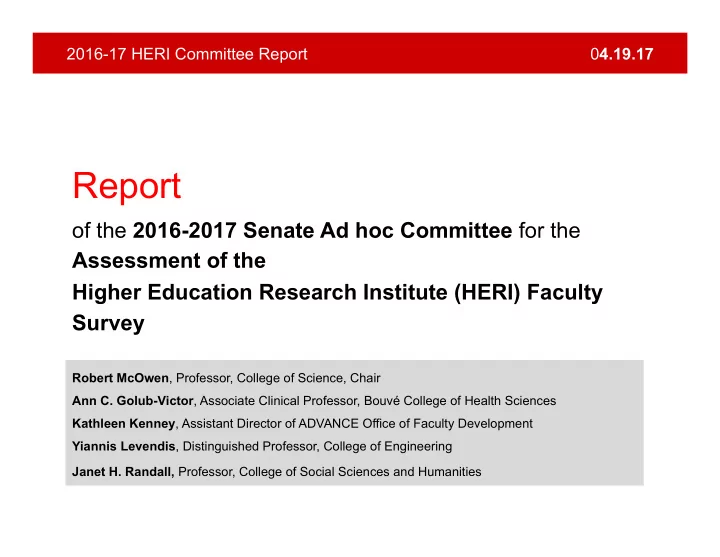Click the '2016-2017 Senate Ad hoc Committee' line
The height and width of the screenshot is (557, 720).
(322, 231)
